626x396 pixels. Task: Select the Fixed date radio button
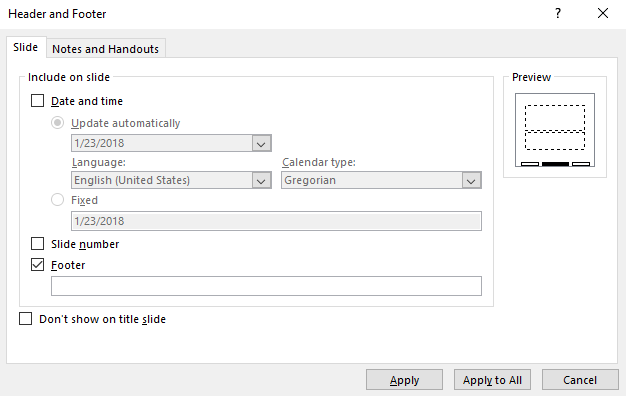pos(57,200)
